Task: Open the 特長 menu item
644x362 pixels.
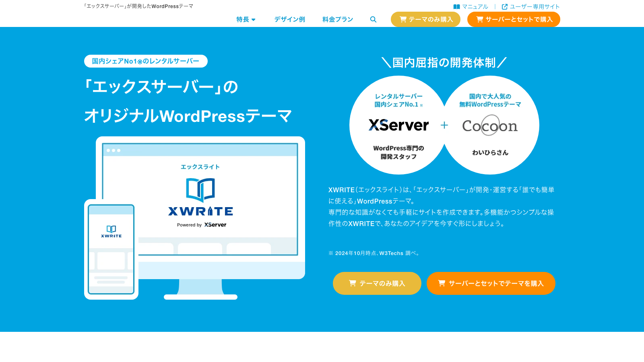Action: (x=246, y=19)
